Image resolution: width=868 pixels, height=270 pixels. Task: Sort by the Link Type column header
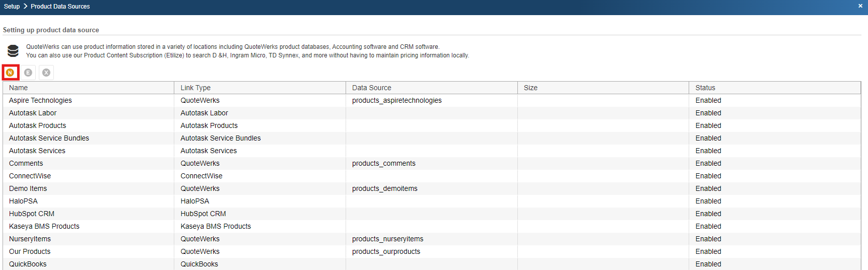pos(195,88)
